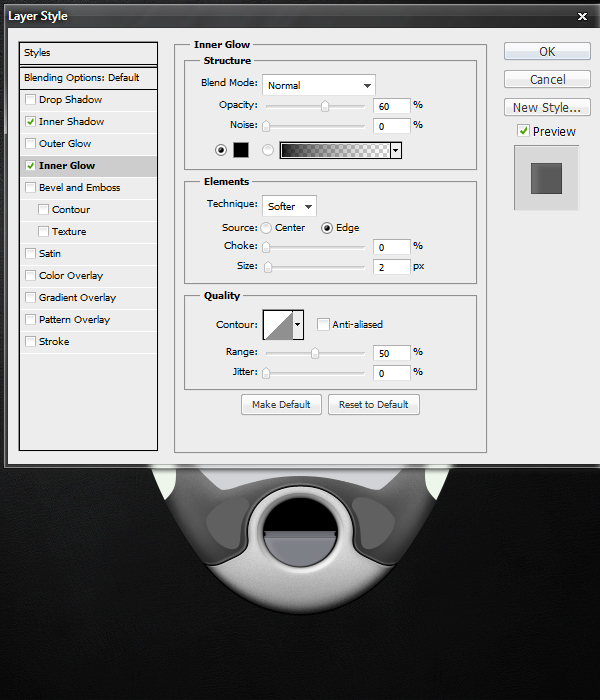This screenshot has width=600, height=700.
Task: Click the Range value field
Action: 392,353
